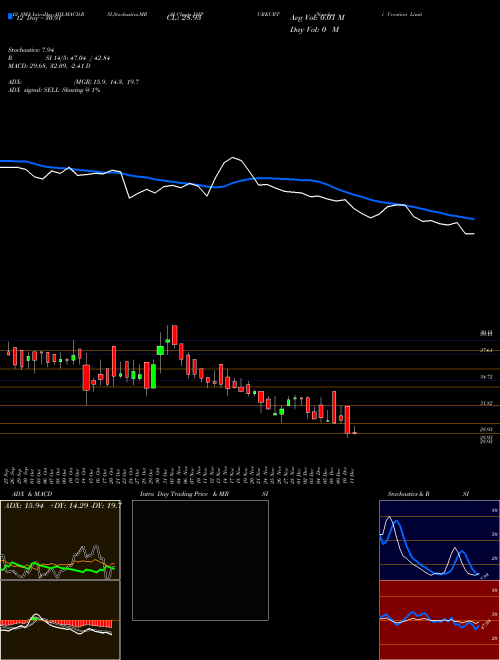Click the 'Stochastics & R' panel title
Image resolution: width=500 pixels, height=660 pixels.
408,494
